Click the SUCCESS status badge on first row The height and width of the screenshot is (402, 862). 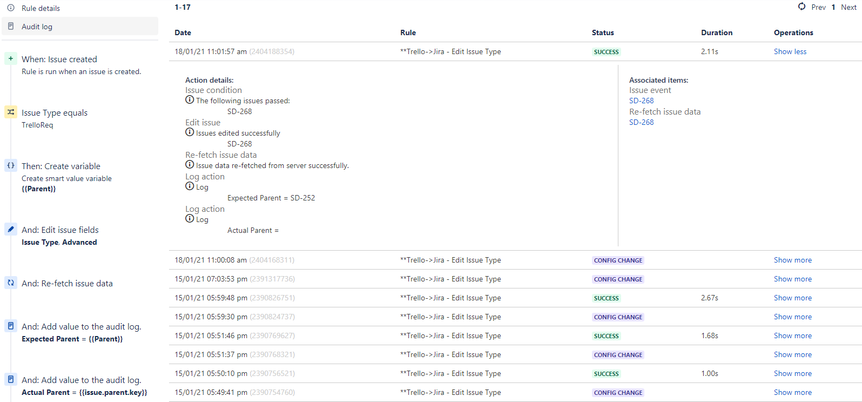click(x=606, y=52)
